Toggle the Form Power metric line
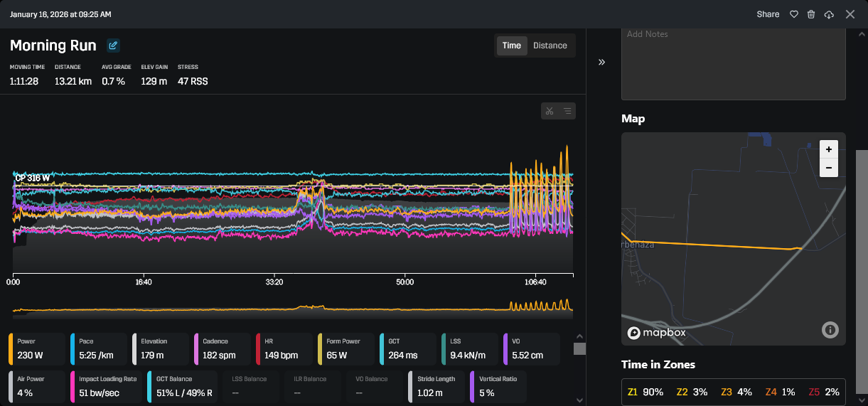Viewport: 868px width, 406px height. coord(345,349)
